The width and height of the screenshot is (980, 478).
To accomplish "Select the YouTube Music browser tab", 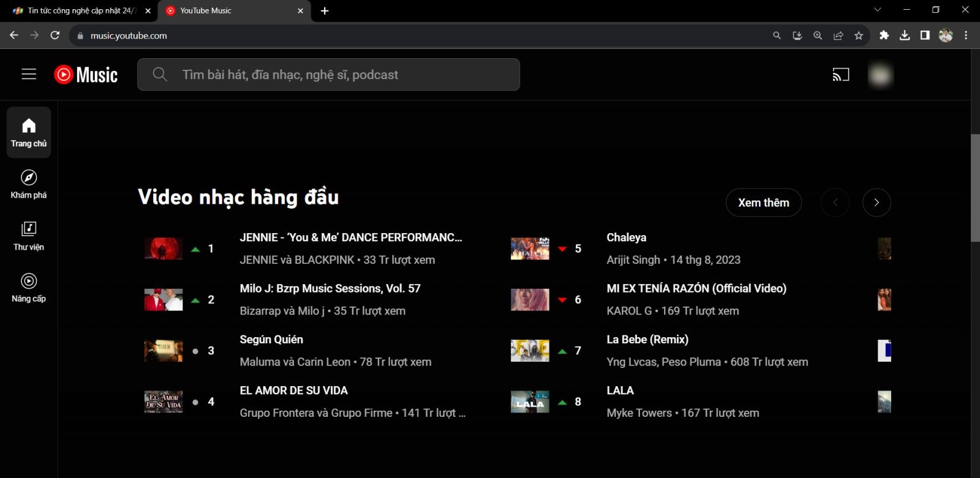I will pos(235,10).
